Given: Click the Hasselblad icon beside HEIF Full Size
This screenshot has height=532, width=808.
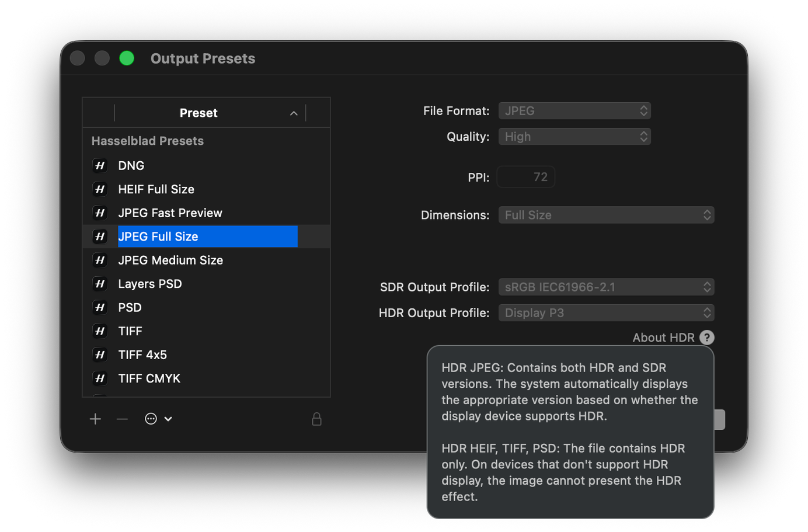Looking at the screenshot, I should coord(100,189).
